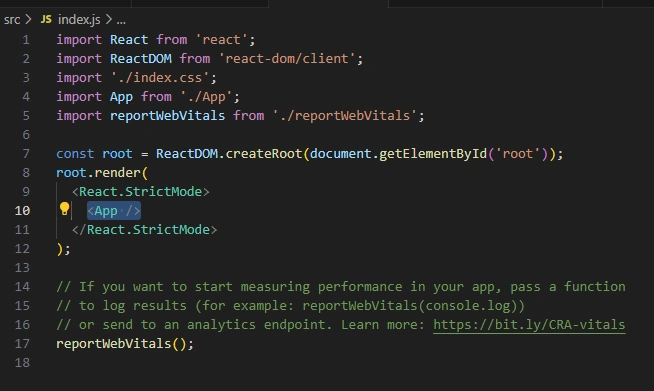The height and width of the screenshot is (391, 654).
Task: Expand breadcrumb chevron after src
Action: coord(28,19)
